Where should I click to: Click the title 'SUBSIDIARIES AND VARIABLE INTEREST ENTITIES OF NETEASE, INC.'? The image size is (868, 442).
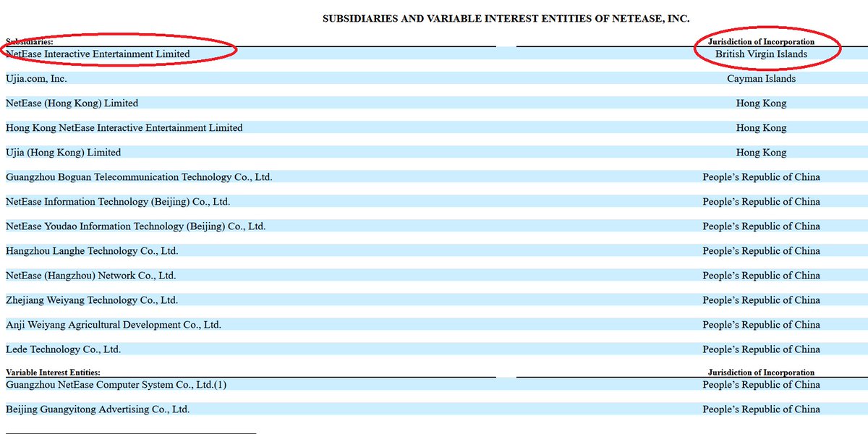(x=506, y=19)
